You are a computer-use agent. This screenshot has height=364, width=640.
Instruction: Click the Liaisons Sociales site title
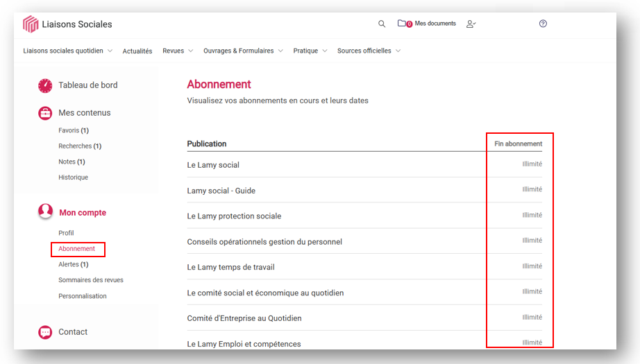pos(77,24)
